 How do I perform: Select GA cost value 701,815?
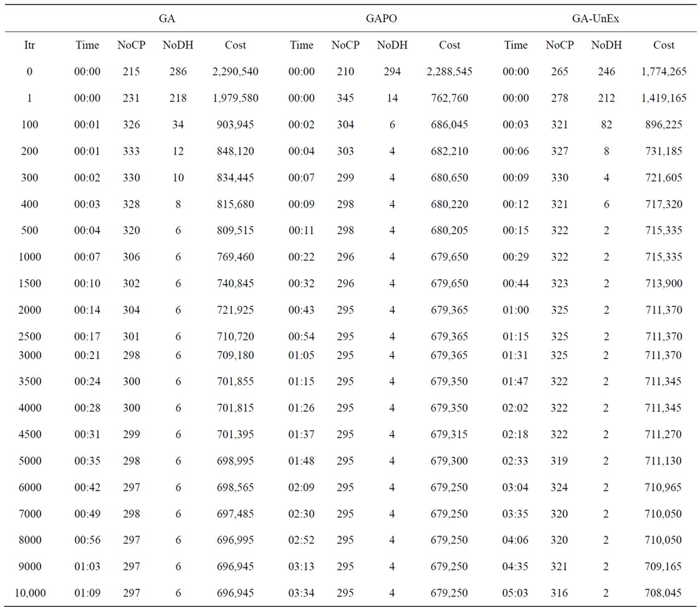click(235, 408)
